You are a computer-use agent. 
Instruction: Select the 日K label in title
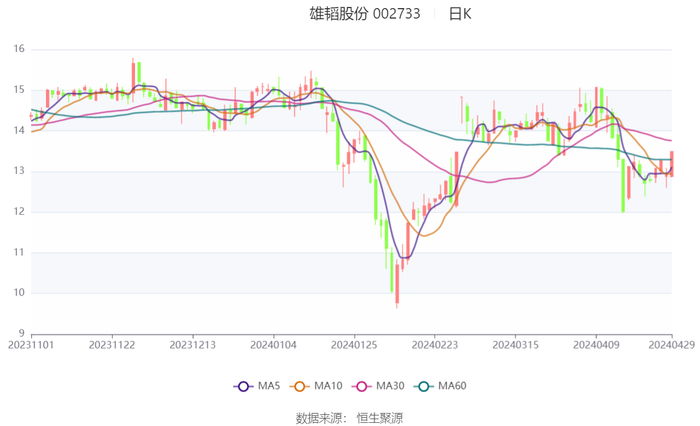point(460,14)
